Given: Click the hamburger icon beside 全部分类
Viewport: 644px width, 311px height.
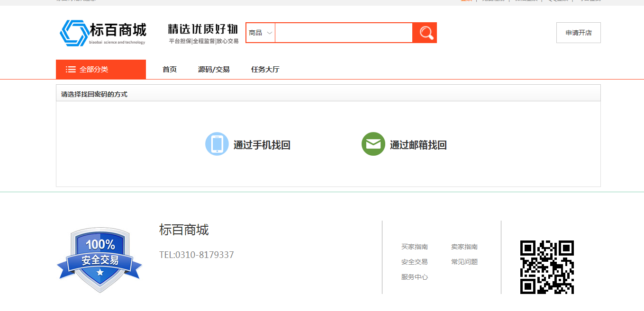Looking at the screenshot, I should click(x=71, y=70).
